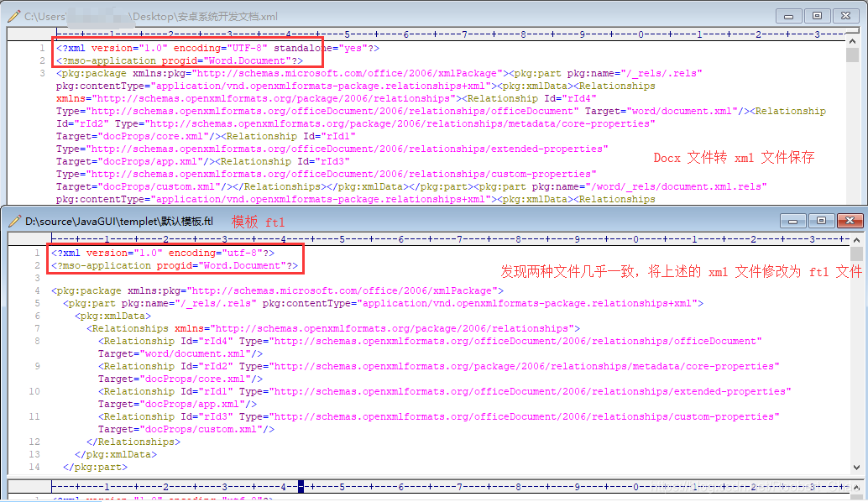Select line number 7 in the ftl window
The height and width of the screenshot is (502, 868).
click(37, 328)
